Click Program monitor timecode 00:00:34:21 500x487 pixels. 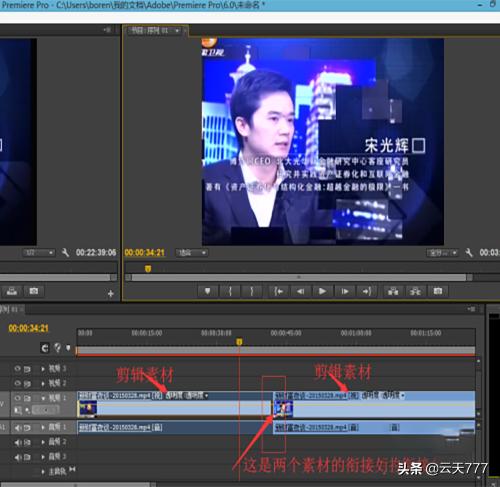pyautogui.click(x=145, y=253)
